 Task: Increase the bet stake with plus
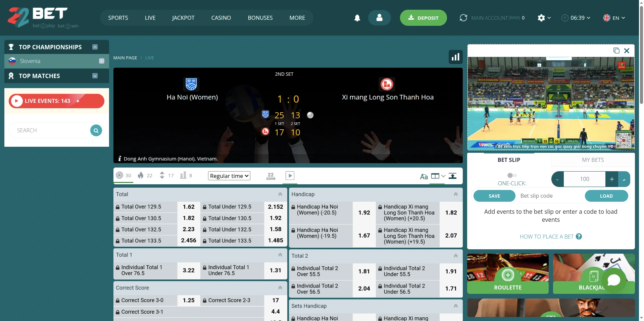(611, 179)
